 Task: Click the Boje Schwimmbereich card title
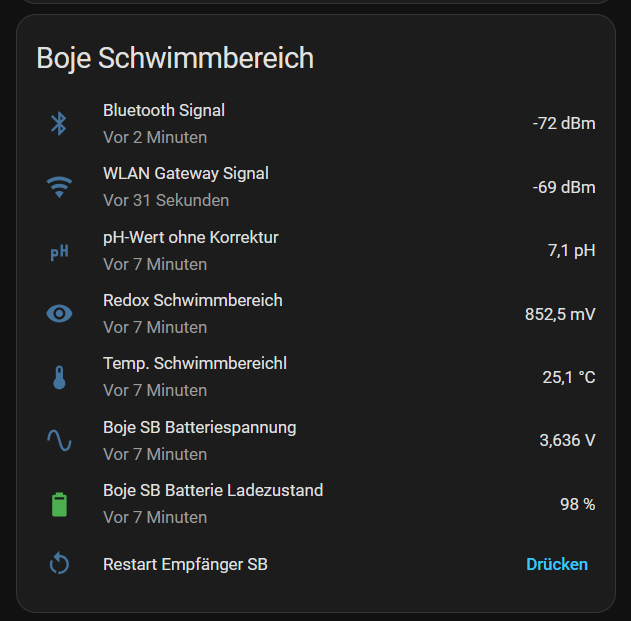pyautogui.click(x=175, y=58)
